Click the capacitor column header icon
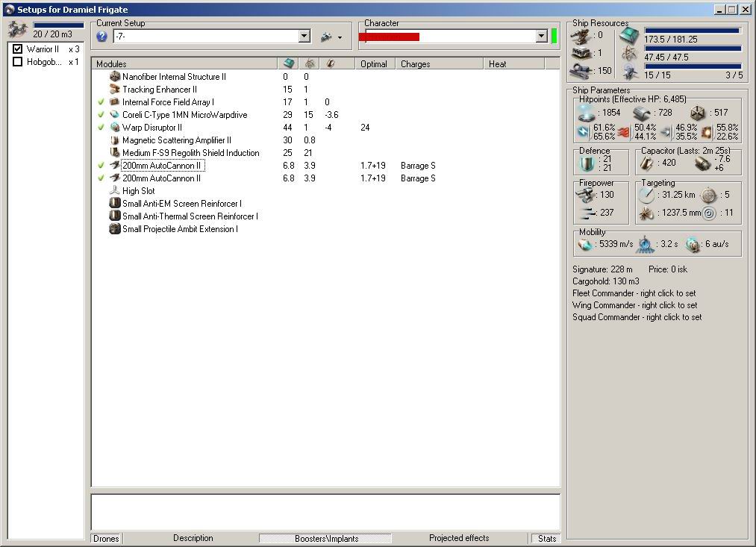Screen dimensions: 756x547 [331, 63]
